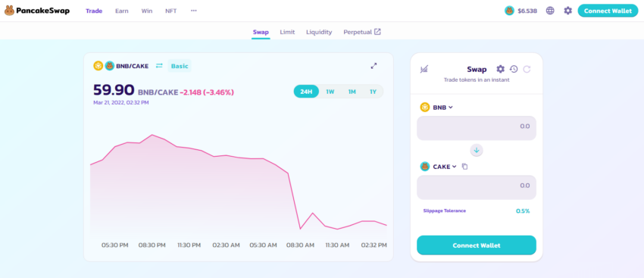Image resolution: width=644 pixels, height=278 pixels.
Task: Refresh swap price icon
Action: point(527,69)
